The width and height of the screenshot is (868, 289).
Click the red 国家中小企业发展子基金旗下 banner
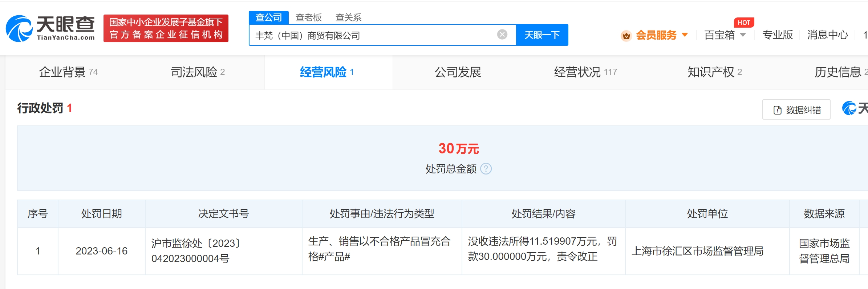166,28
